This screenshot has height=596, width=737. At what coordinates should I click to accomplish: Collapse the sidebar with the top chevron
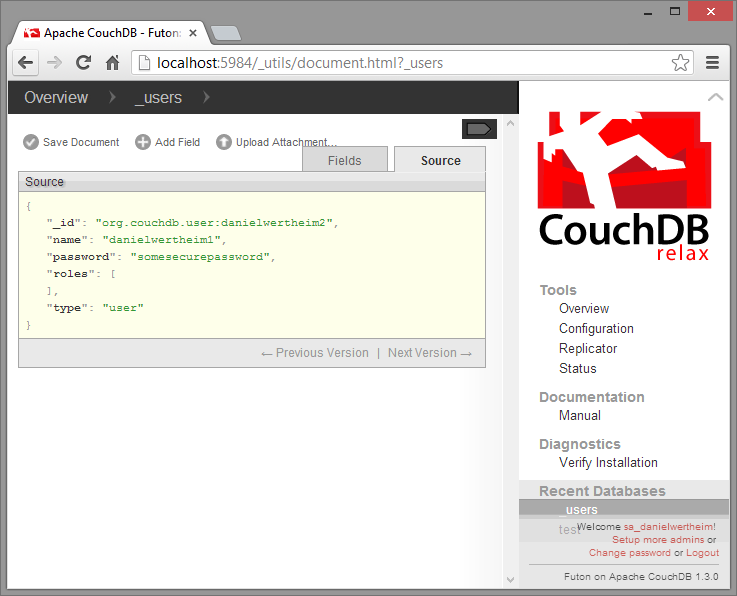click(x=715, y=97)
